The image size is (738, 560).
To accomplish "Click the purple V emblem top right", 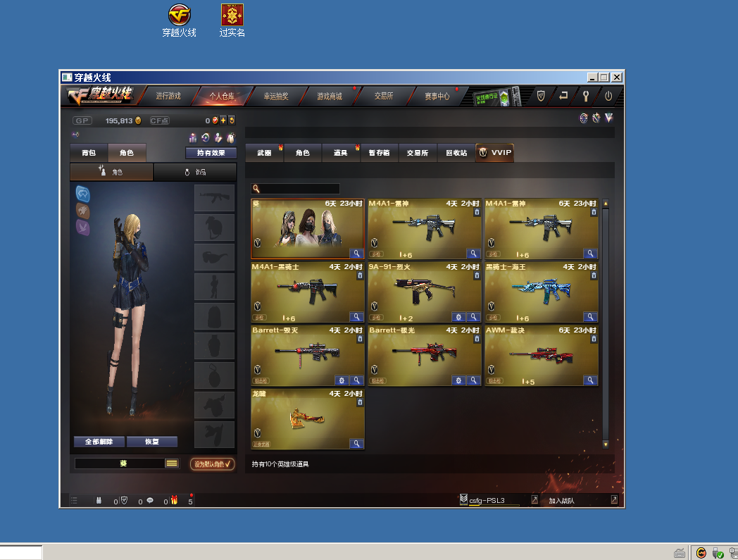I will click(x=608, y=118).
